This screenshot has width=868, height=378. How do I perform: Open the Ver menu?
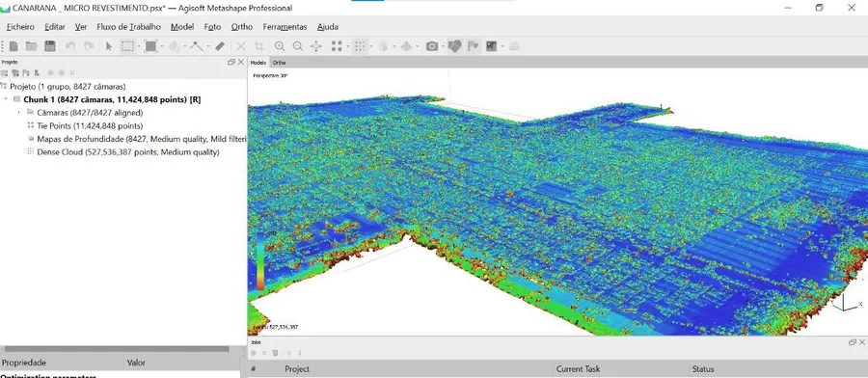[x=81, y=27]
